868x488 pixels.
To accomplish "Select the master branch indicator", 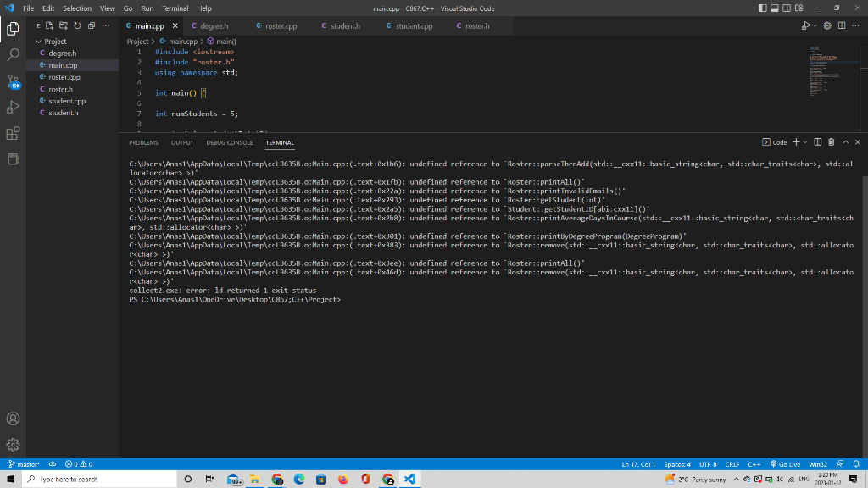I will click(x=25, y=463).
